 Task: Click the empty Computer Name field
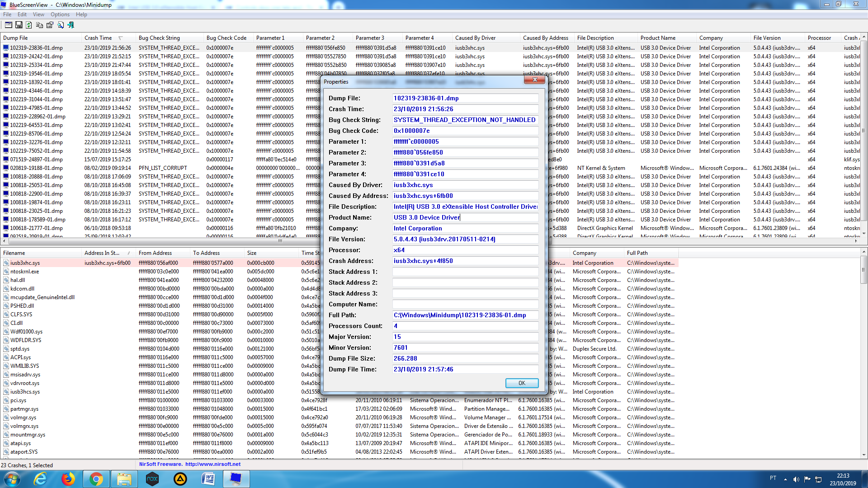[465, 304]
